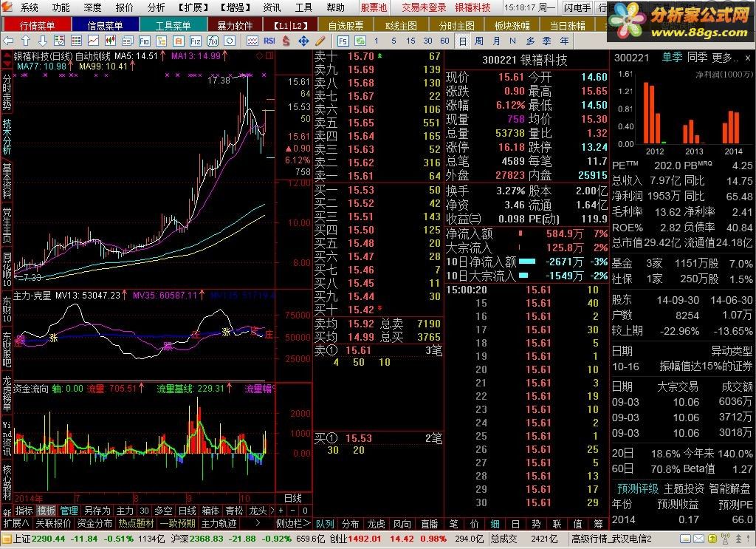This screenshot has width=756, height=549.
Task: Switch chart period to 60 minutes
Action: coord(444,41)
